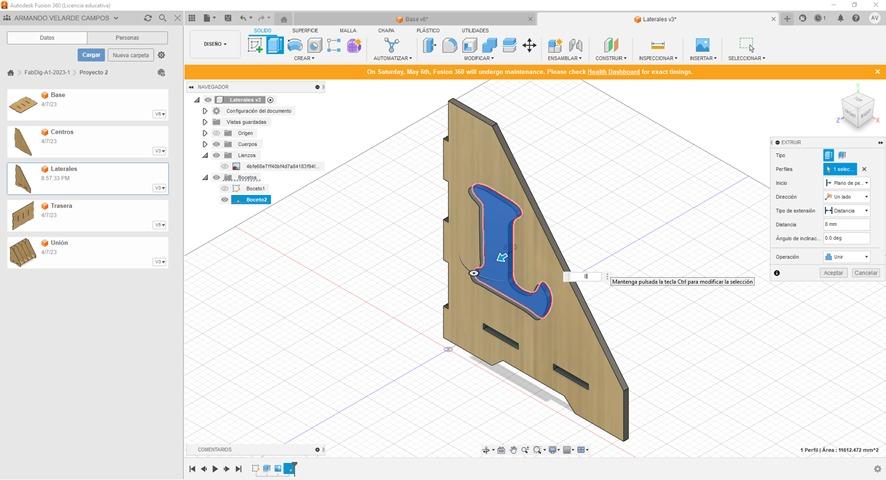Click the Nueva carpeta button

[131, 55]
